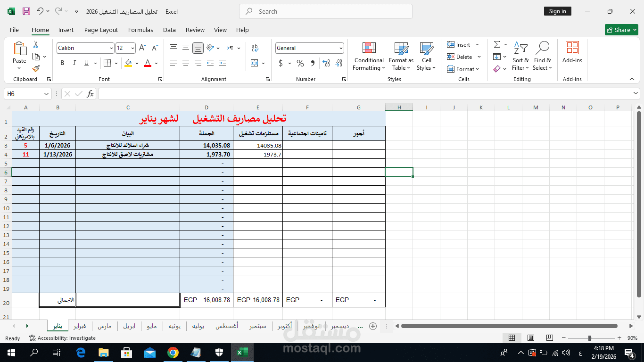Click the Clear eraser icon
This screenshot has width=644, height=362.
pyautogui.click(x=497, y=69)
